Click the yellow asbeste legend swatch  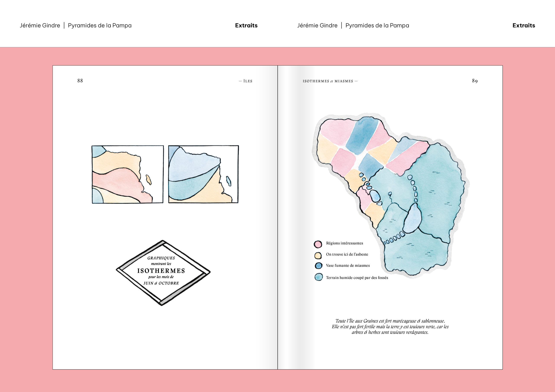pos(318,255)
